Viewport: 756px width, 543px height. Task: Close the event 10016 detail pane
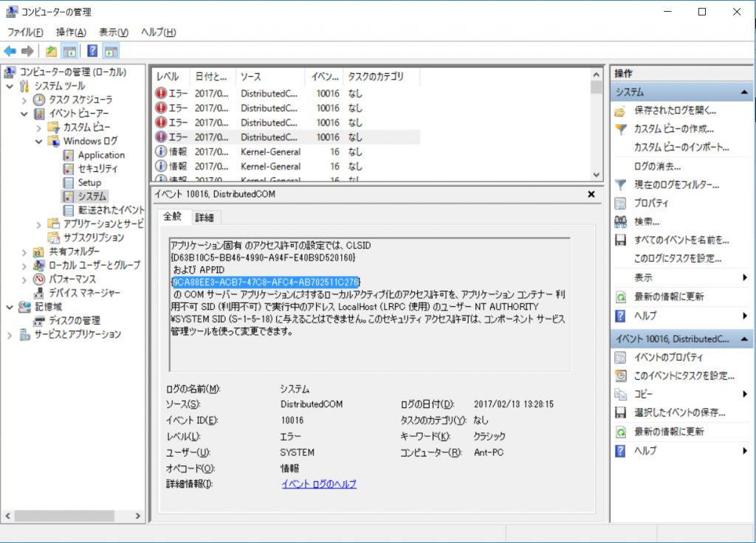(591, 194)
